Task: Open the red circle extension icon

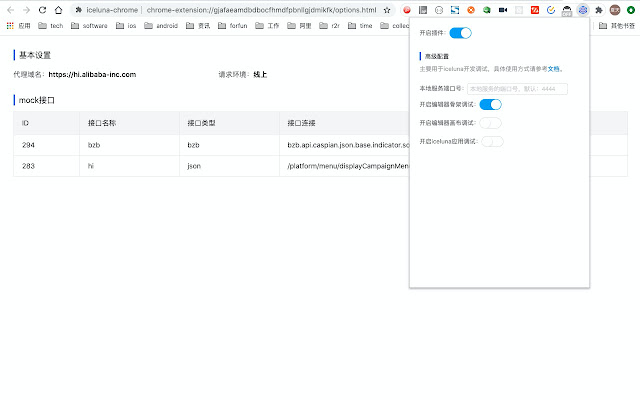Action: point(407,10)
